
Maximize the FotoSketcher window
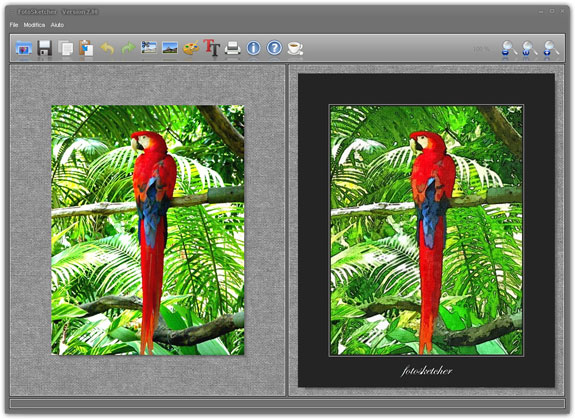pyautogui.click(x=552, y=11)
